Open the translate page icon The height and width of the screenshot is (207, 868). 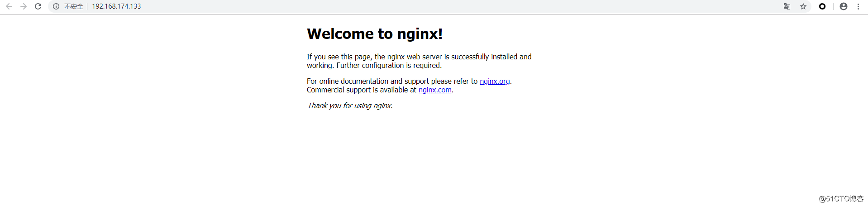point(787,6)
